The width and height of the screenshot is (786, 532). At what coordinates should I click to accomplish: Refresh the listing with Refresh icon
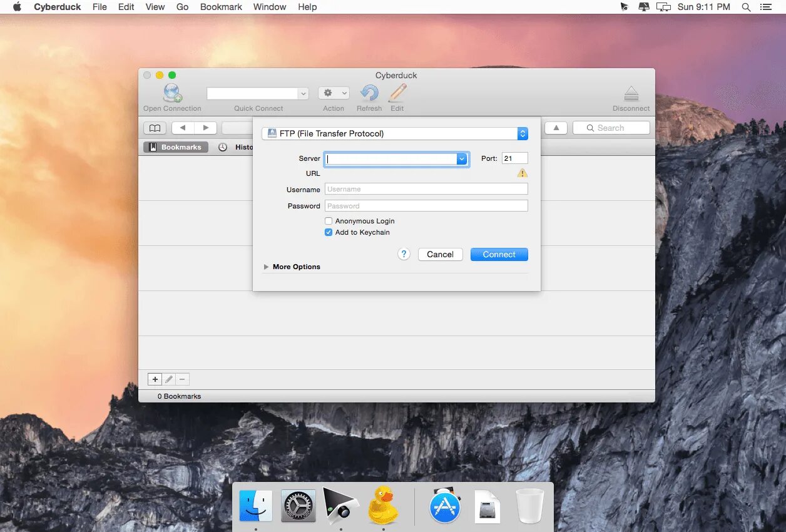click(x=369, y=93)
